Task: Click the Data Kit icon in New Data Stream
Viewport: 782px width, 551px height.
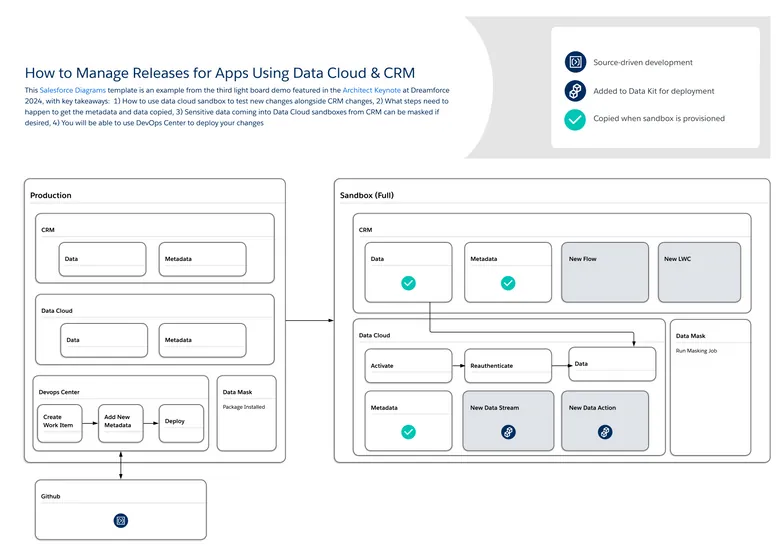Action: coord(508,433)
